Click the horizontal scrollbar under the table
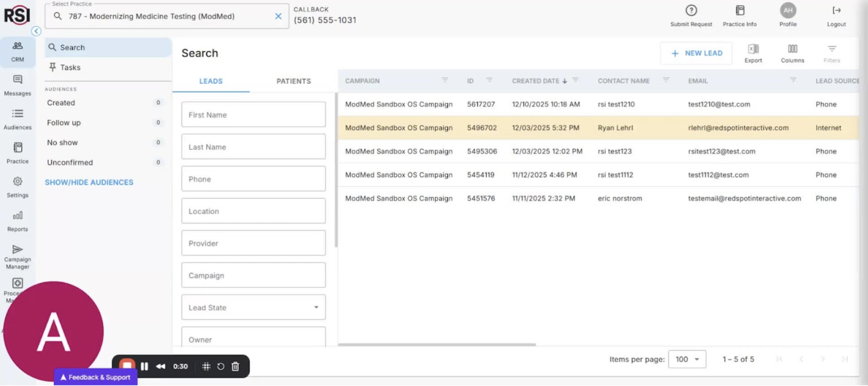Image resolution: width=868 pixels, height=386 pixels. pos(437,345)
